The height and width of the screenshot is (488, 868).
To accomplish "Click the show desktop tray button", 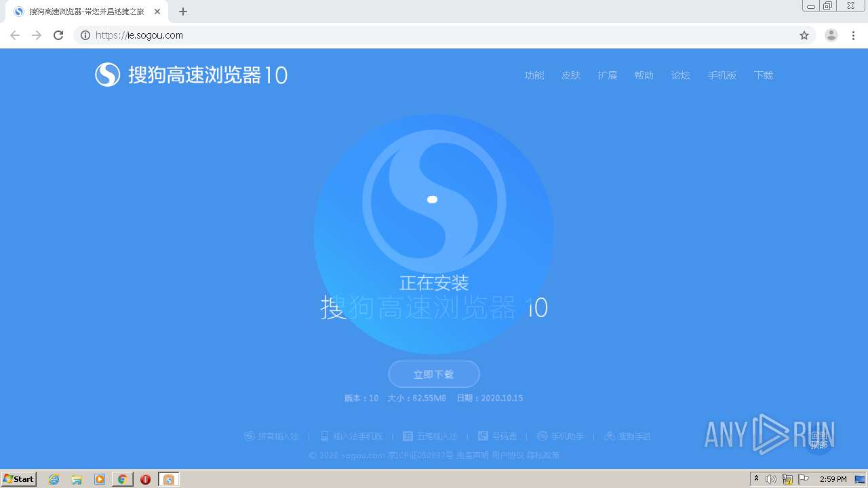I will point(861,479).
